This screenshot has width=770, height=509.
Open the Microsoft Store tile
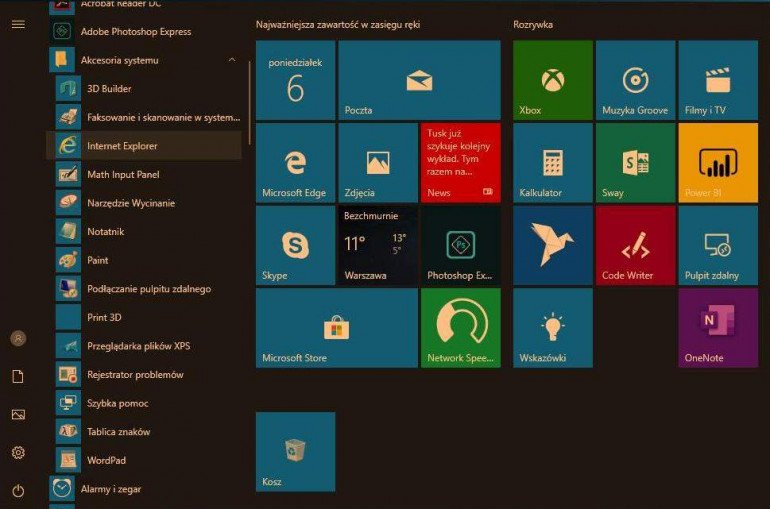(x=337, y=328)
